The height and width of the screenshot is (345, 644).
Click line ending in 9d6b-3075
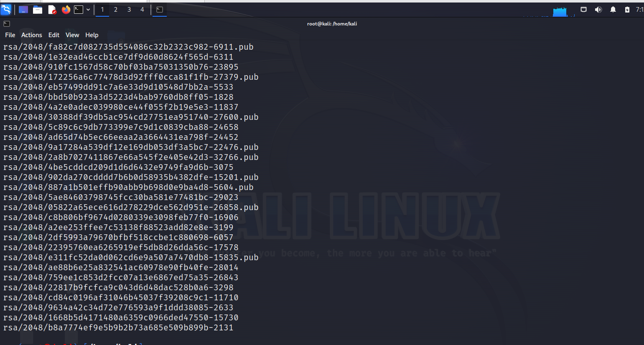[118, 167]
